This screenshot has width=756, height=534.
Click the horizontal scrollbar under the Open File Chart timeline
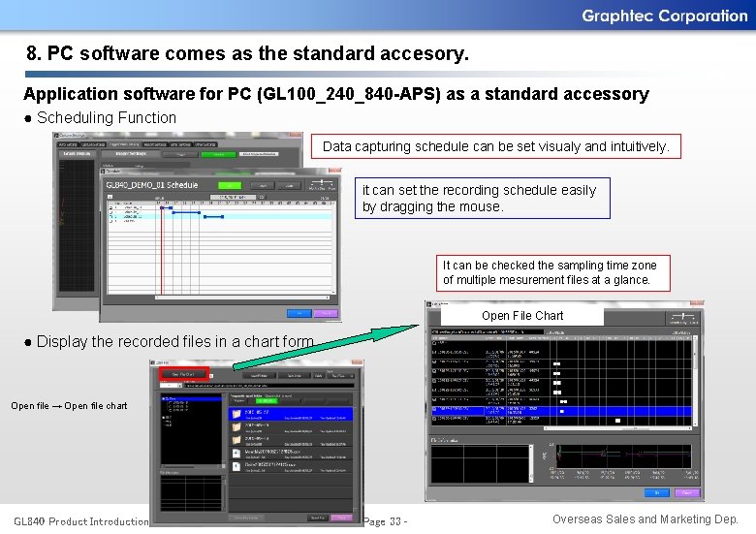pos(618,428)
